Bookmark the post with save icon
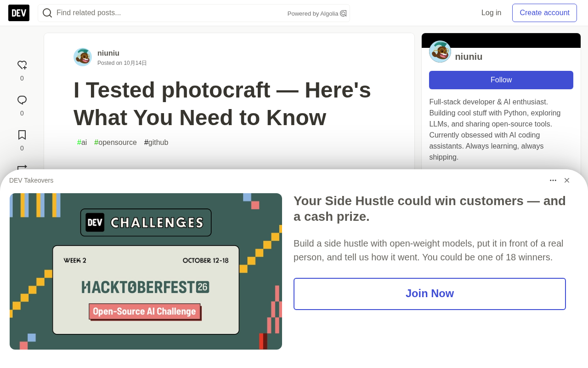 pos(22,135)
